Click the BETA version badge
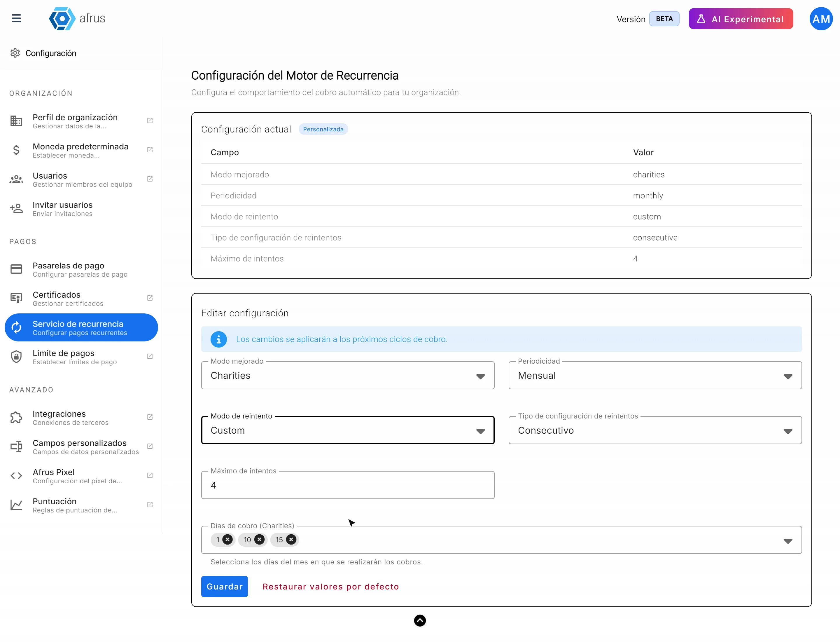 click(664, 19)
